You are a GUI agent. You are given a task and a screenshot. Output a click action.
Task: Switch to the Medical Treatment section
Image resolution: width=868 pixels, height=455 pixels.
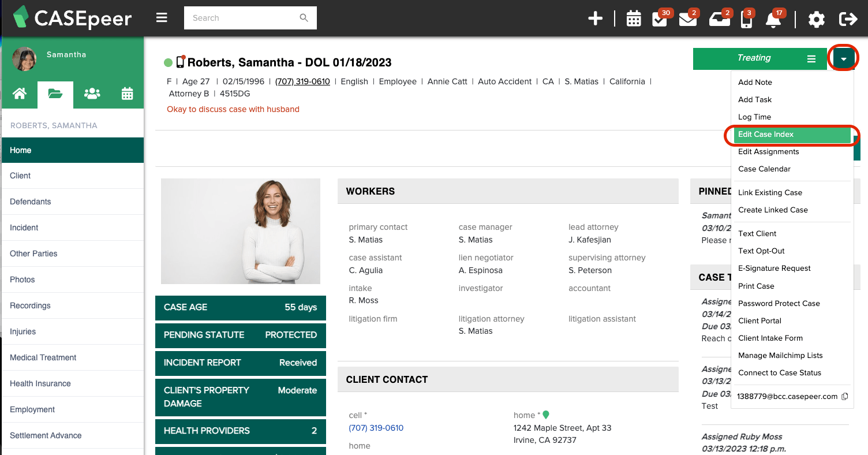click(43, 357)
